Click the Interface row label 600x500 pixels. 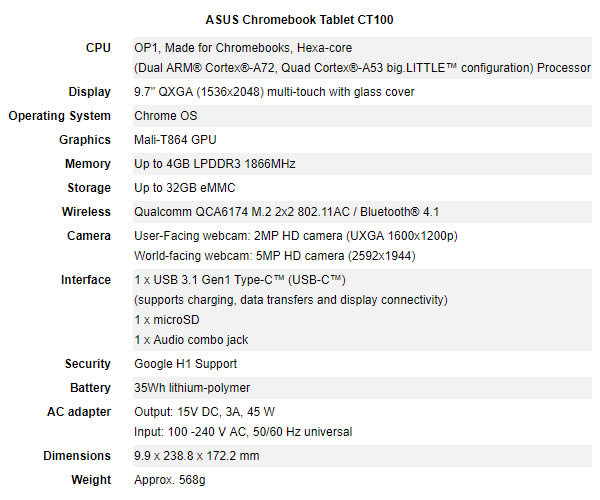click(x=85, y=280)
